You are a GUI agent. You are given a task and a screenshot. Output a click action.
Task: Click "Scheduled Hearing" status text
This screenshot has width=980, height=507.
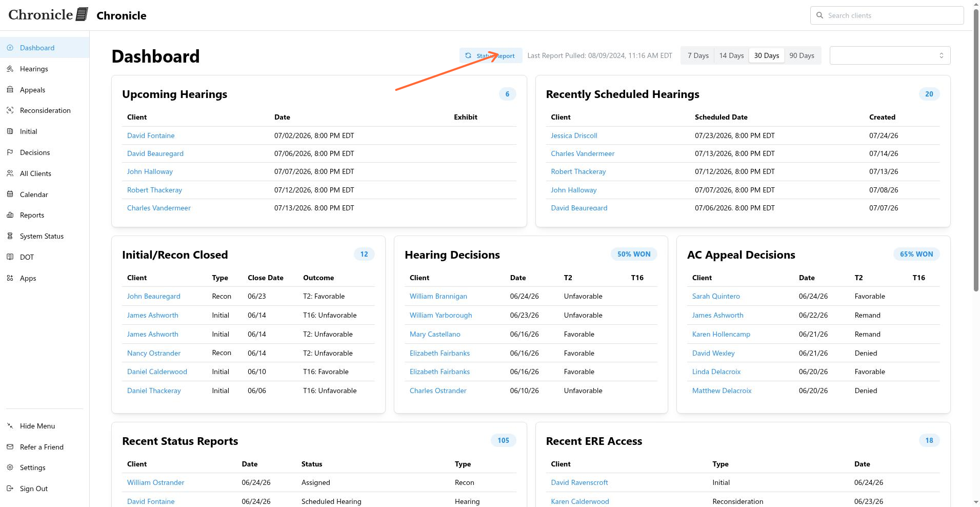pyautogui.click(x=331, y=501)
